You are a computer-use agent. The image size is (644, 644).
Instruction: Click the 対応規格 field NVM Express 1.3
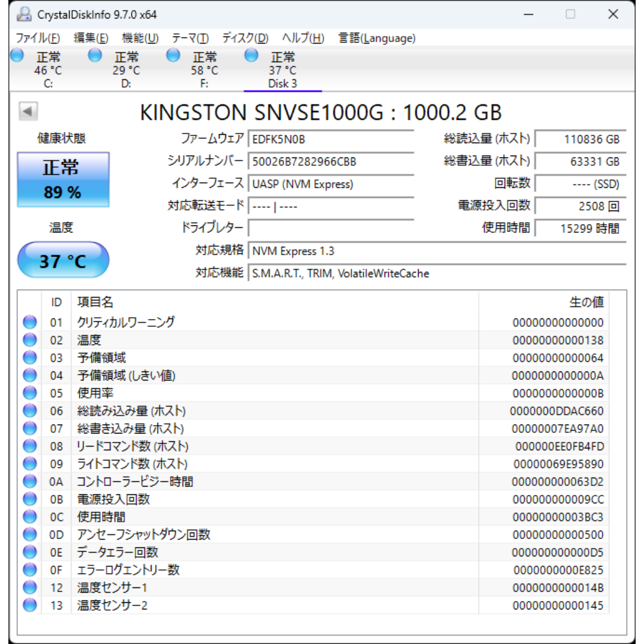pos(438,250)
